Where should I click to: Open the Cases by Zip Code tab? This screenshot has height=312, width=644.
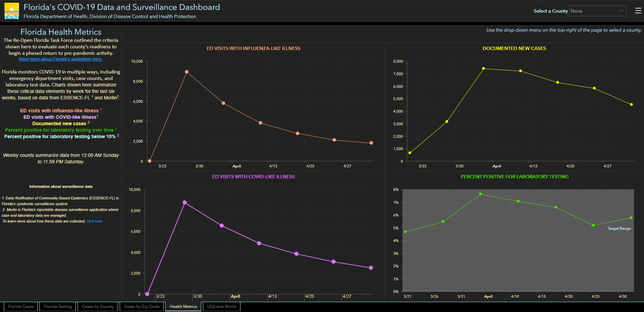click(141, 307)
